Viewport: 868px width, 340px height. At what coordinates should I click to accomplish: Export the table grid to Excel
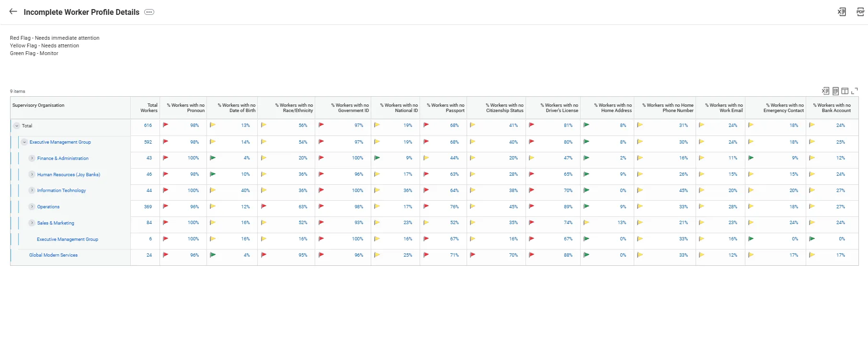825,91
